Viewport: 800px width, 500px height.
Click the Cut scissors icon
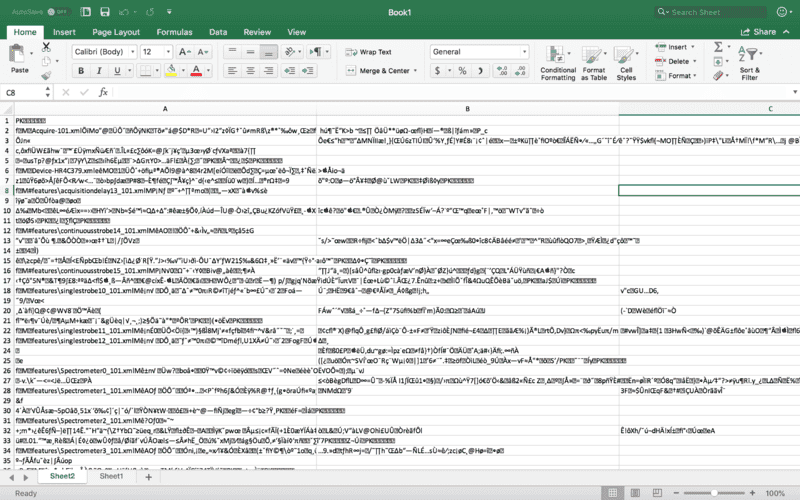tap(45, 46)
